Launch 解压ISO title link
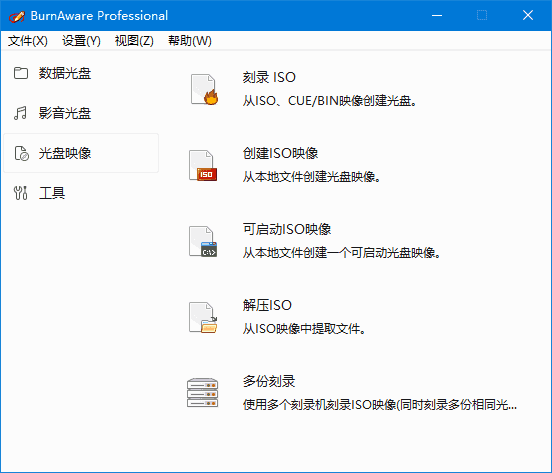The height and width of the screenshot is (473, 552). point(267,305)
